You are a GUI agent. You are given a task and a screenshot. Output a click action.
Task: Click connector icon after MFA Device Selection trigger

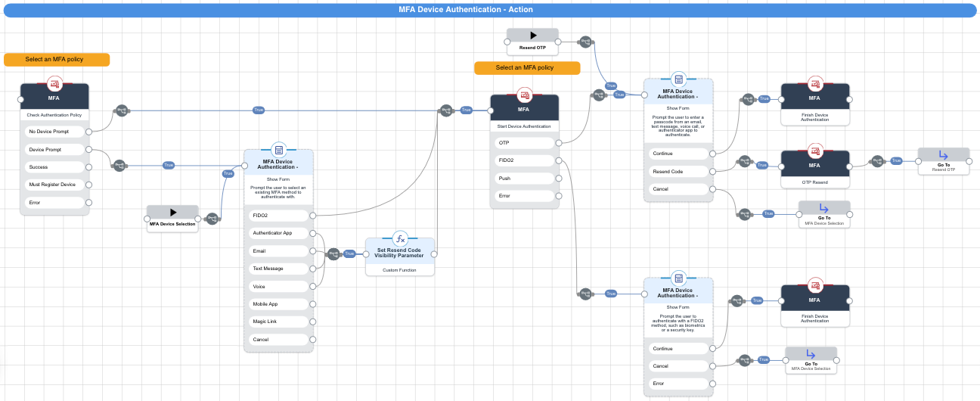pos(212,219)
